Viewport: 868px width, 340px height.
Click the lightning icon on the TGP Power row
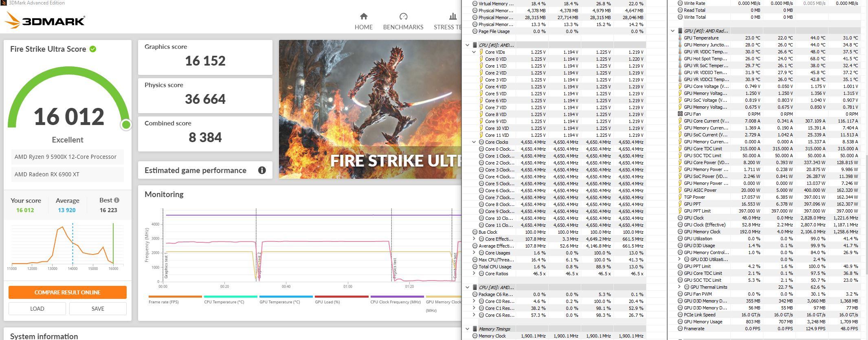coord(680,197)
